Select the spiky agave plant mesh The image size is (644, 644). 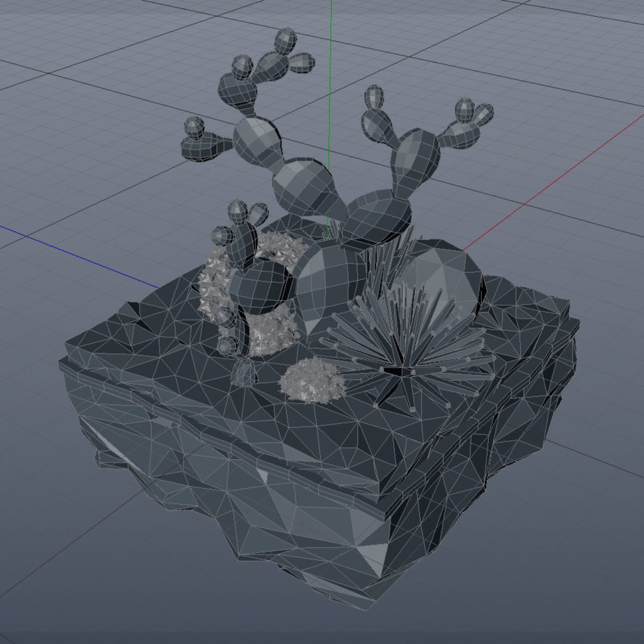[402, 352]
